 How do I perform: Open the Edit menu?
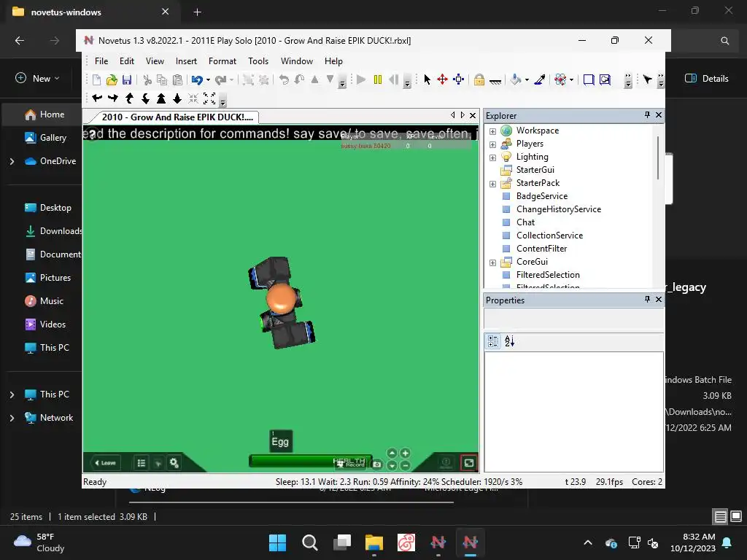point(127,61)
